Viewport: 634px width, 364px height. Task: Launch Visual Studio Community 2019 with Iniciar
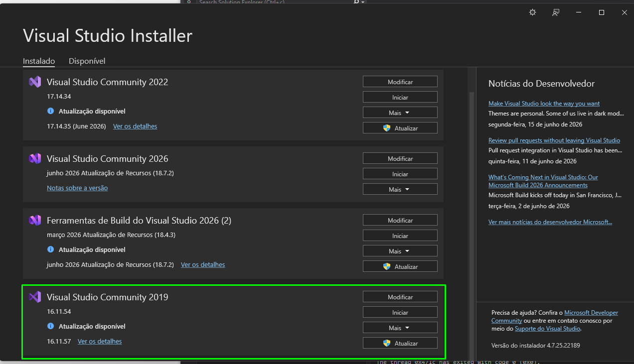coord(400,312)
